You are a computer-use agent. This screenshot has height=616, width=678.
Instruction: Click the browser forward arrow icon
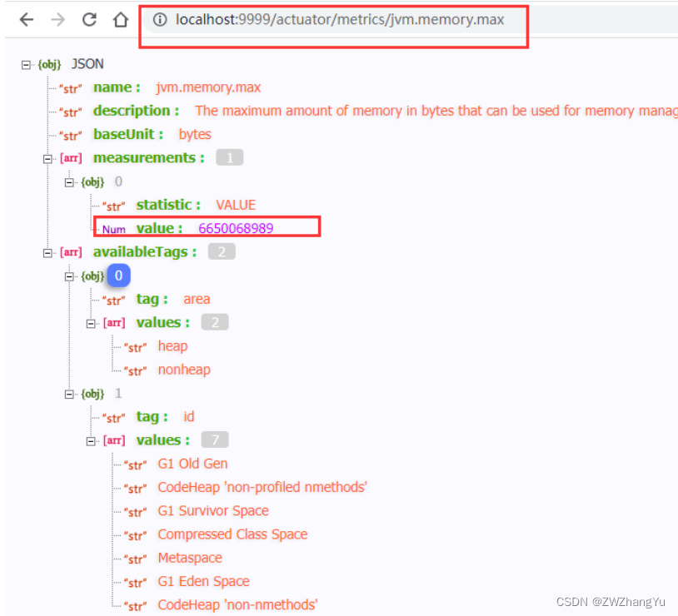57,19
